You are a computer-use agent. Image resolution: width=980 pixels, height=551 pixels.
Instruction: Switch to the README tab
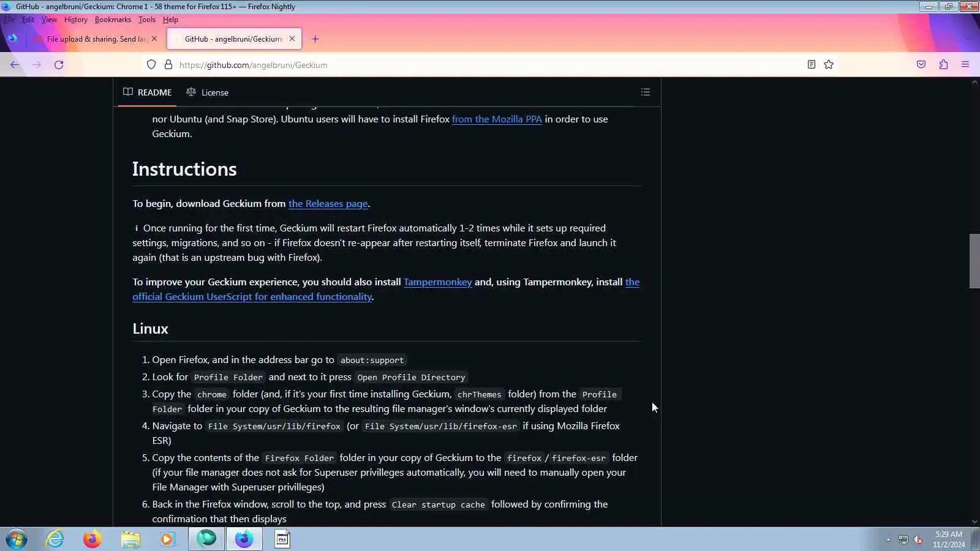147,92
